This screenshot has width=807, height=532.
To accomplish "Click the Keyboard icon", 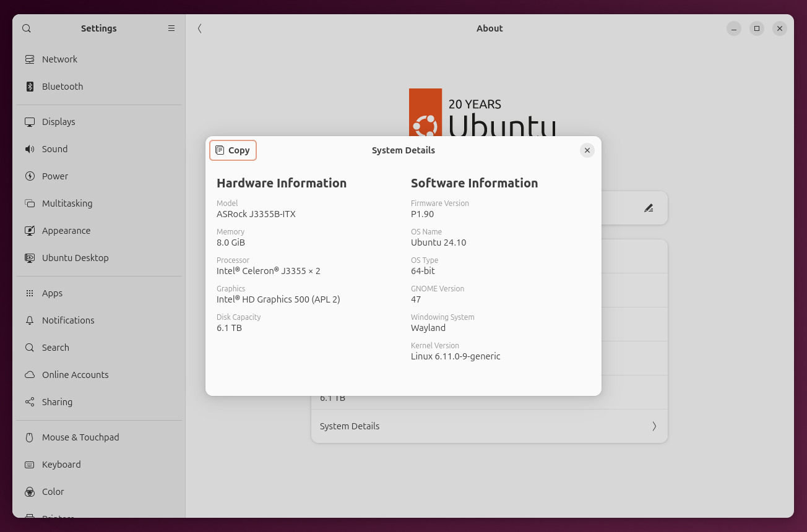I will (30, 465).
